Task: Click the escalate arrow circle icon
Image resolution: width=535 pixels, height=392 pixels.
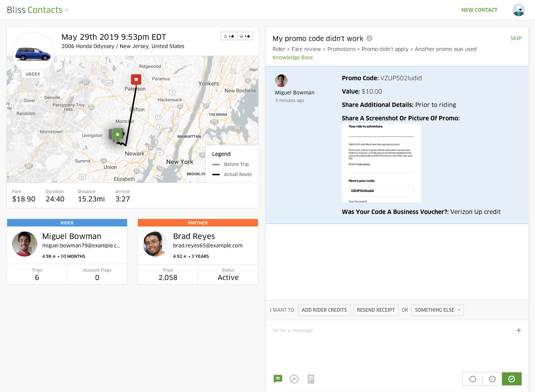Action: point(294,379)
